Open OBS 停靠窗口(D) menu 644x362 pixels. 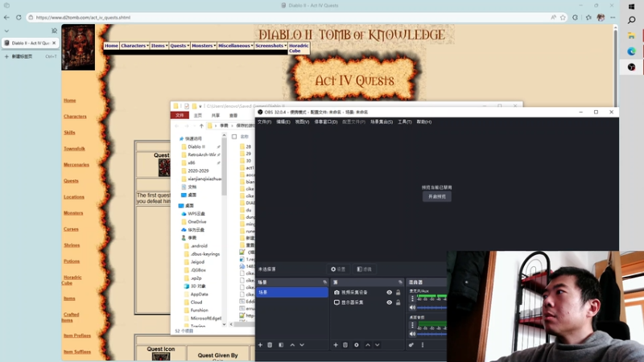tap(326, 122)
